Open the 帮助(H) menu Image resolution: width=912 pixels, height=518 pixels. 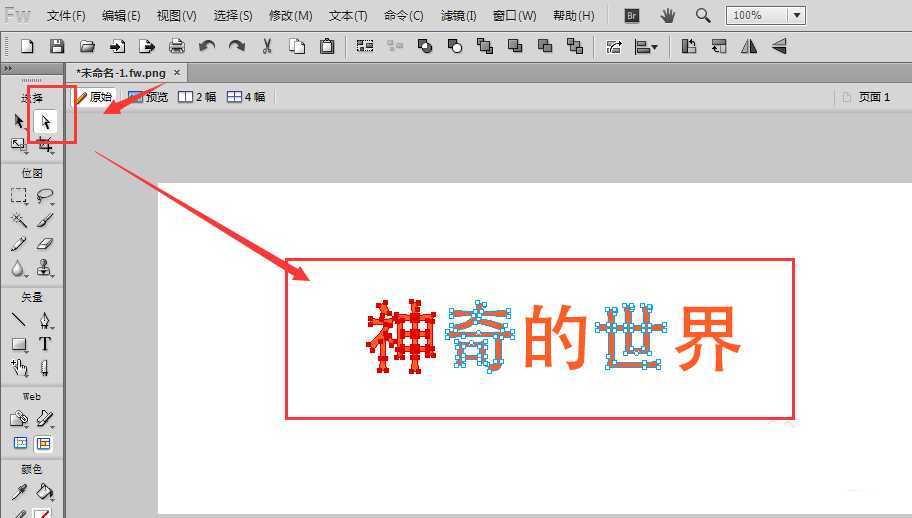click(573, 16)
